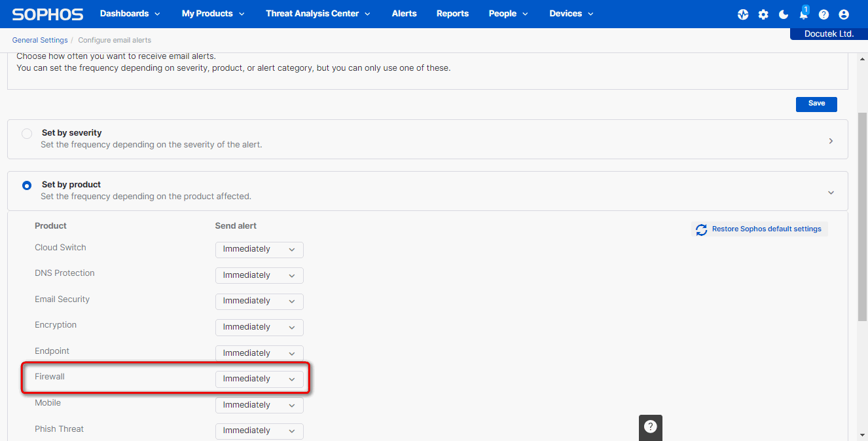Select the Set by severity radio button
Viewport: 868px width, 441px height.
[x=27, y=134]
